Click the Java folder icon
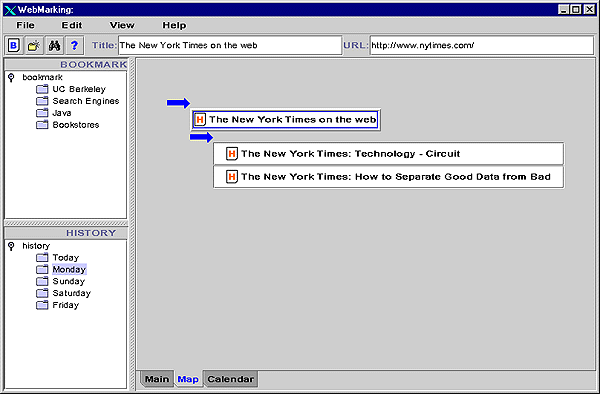 pos(42,113)
